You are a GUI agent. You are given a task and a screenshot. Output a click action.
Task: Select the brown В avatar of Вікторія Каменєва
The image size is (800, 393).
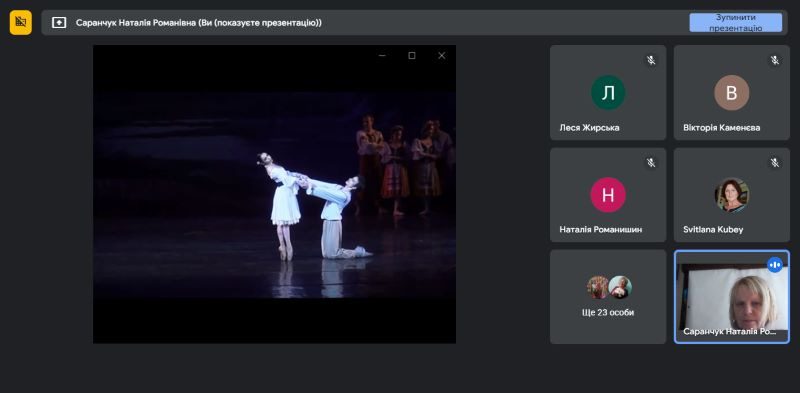click(732, 93)
